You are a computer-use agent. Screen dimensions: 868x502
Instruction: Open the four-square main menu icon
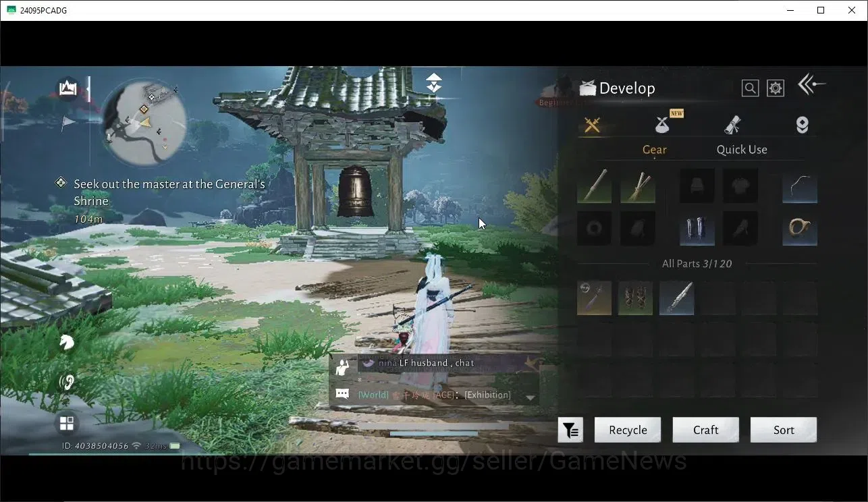click(x=67, y=423)
